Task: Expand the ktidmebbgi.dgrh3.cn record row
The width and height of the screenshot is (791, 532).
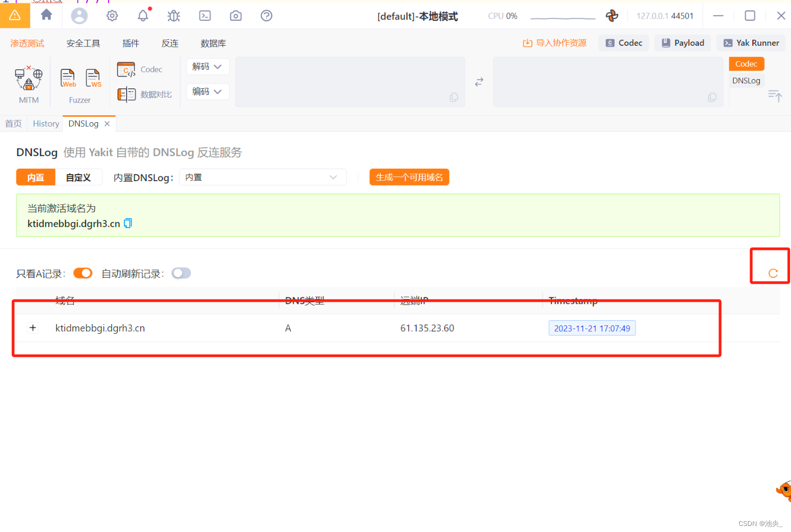Action: [33, 328]
